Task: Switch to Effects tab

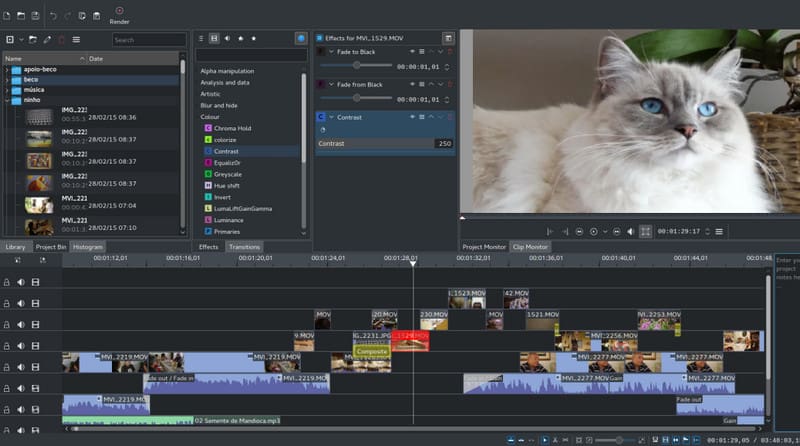Action: click(208, 247)
